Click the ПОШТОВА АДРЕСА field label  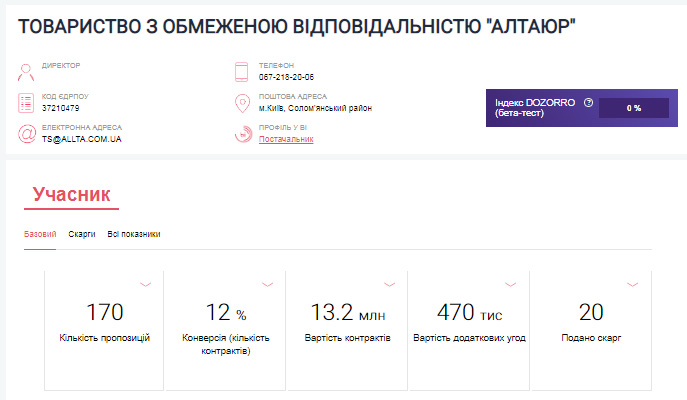293,96
